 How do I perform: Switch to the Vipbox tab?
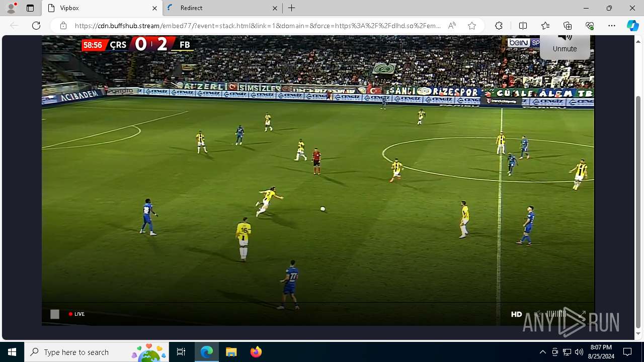(x=102, y=8)
